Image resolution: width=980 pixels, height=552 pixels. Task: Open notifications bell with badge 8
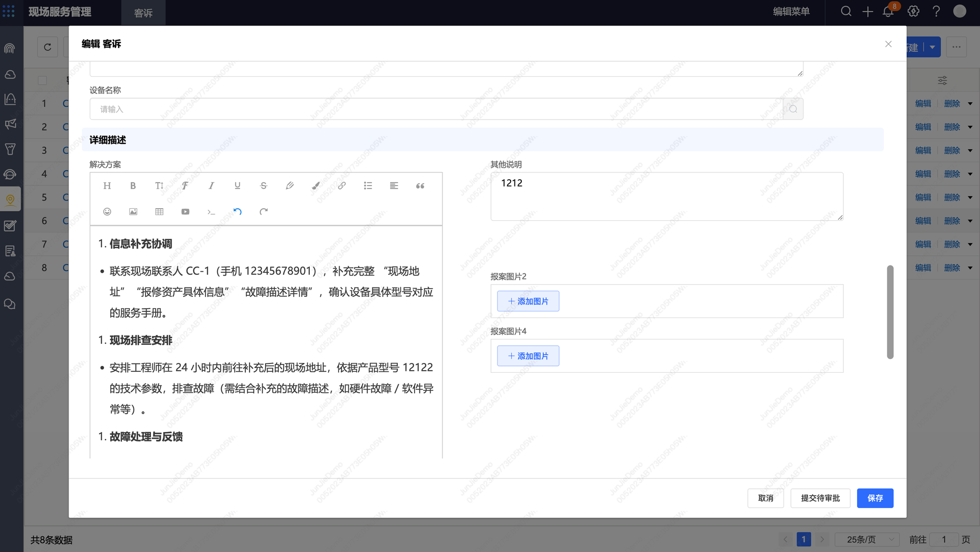[x=888, y=11]
